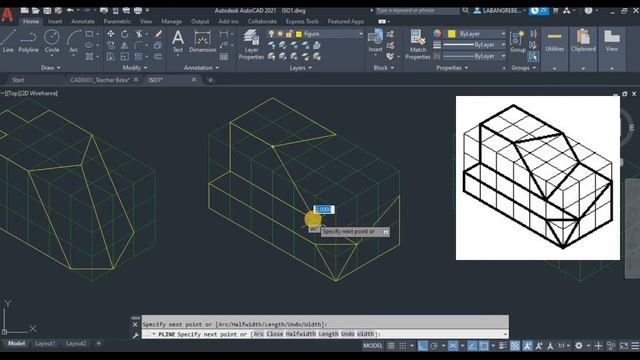Select the Move tool in Modify panel
Screen dimensions: 640x360
111,34
